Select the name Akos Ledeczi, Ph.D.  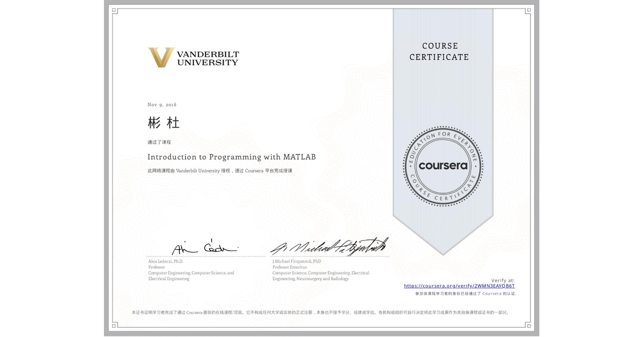pyautogui.click(x=166, y=261)
